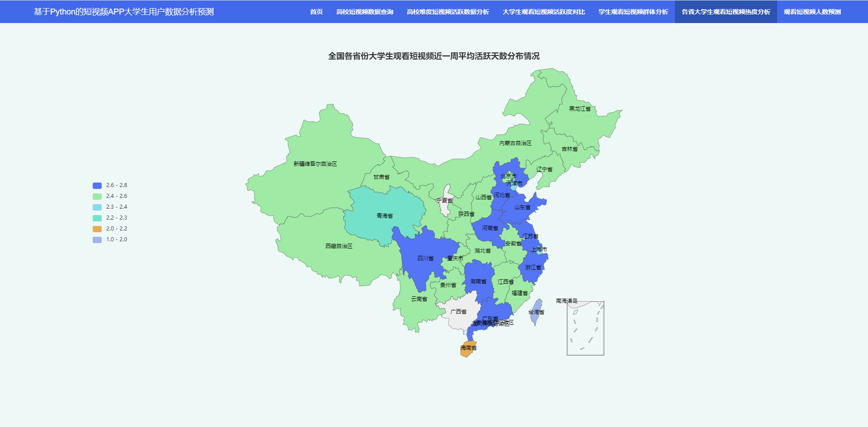
Task: Click 辽宁省 on the map
Action: pyautogui.click(x=544, y=169)
